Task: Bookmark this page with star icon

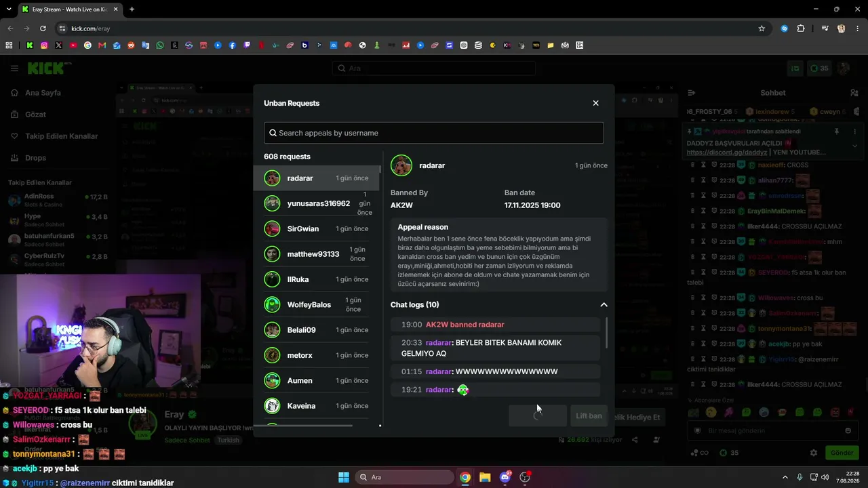Action: (x=762, y=28)
